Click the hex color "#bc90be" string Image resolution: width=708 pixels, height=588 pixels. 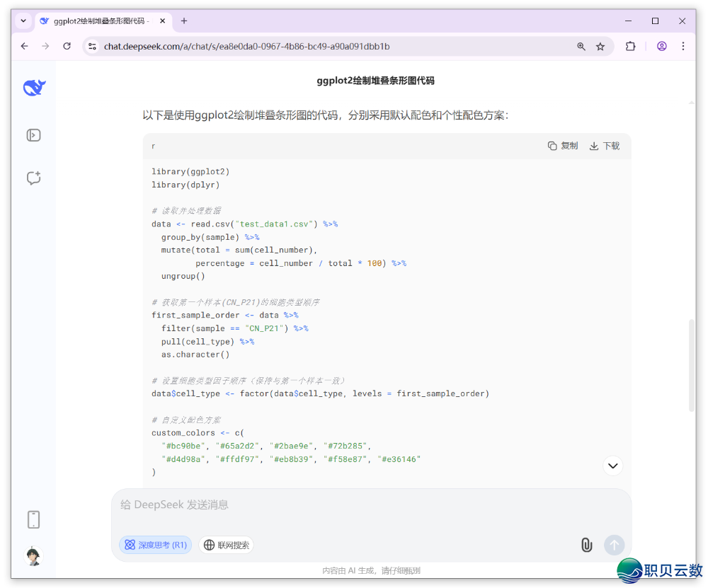183,446
